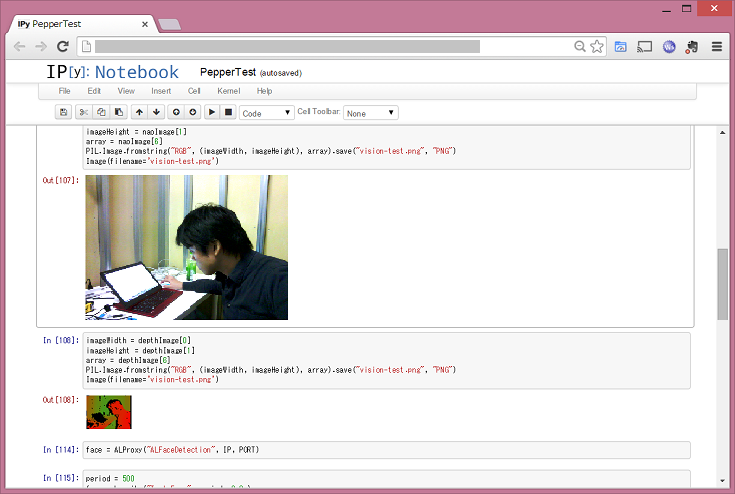
Task: Click the blue window extension icon
Action: click(x=621, y=46)
